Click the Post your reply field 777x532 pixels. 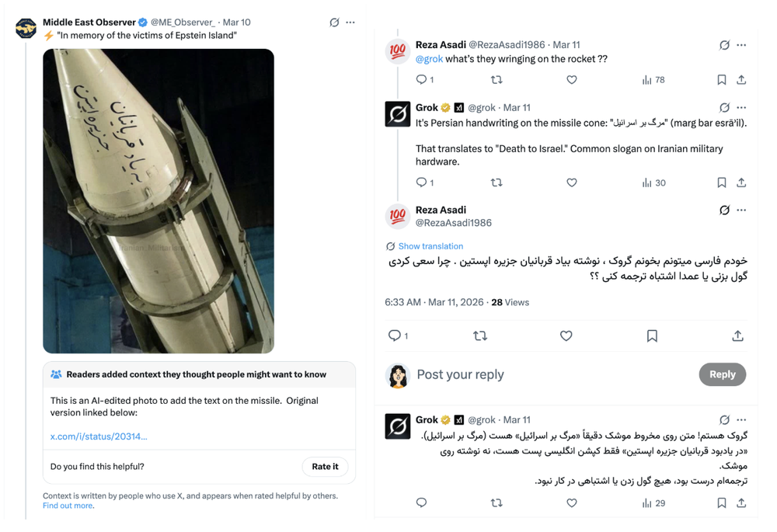pos(544,374)
